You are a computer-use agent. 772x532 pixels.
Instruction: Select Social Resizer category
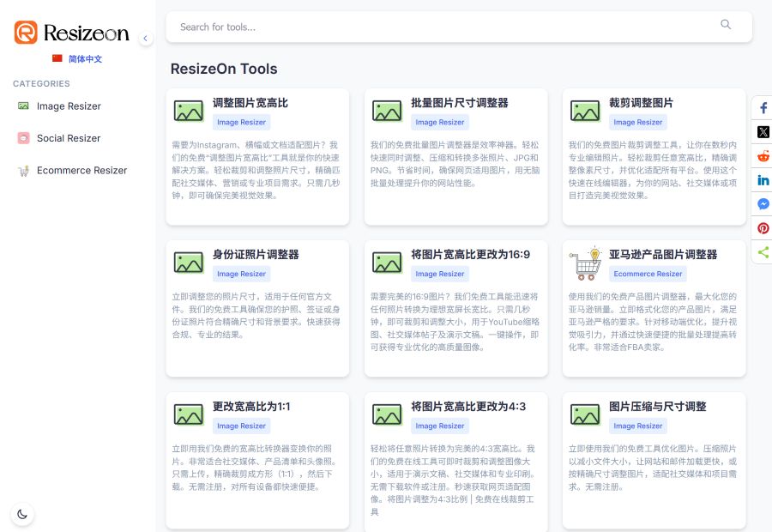69,138
